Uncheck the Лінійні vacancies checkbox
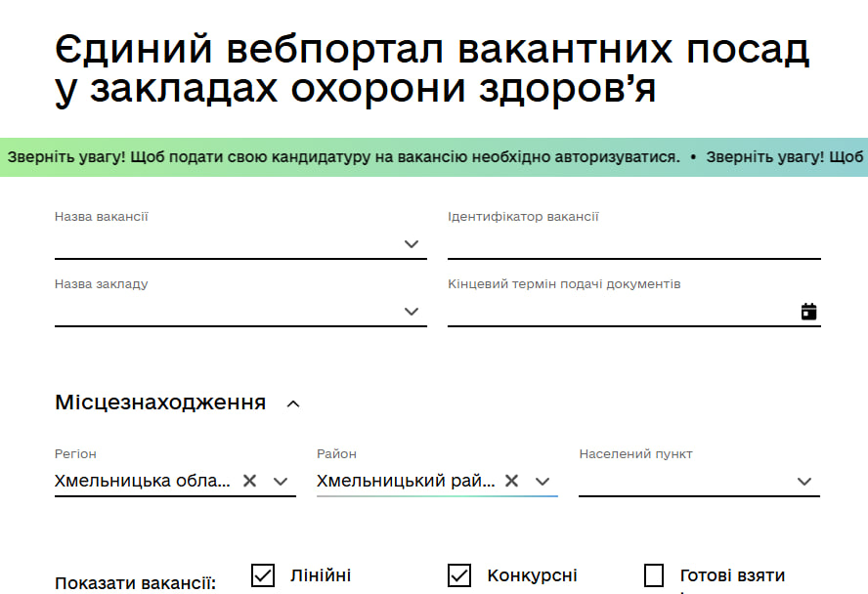 [263, 575]
